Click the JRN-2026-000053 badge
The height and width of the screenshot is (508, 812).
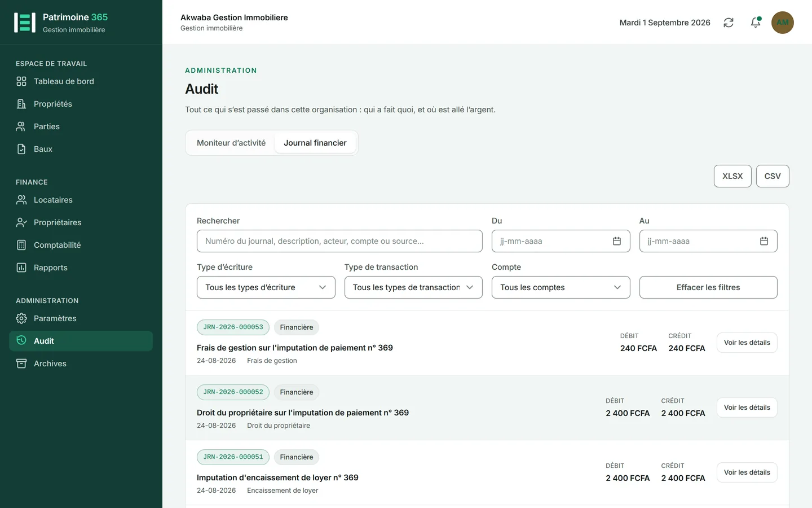pos(233,327)
